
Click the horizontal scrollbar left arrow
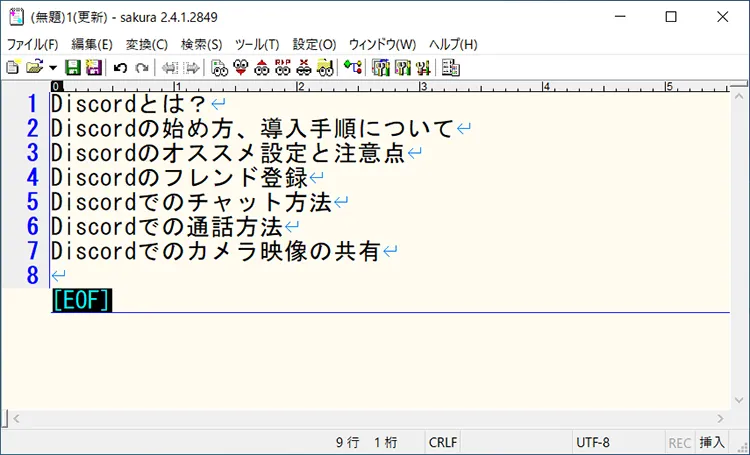point(16,419)
